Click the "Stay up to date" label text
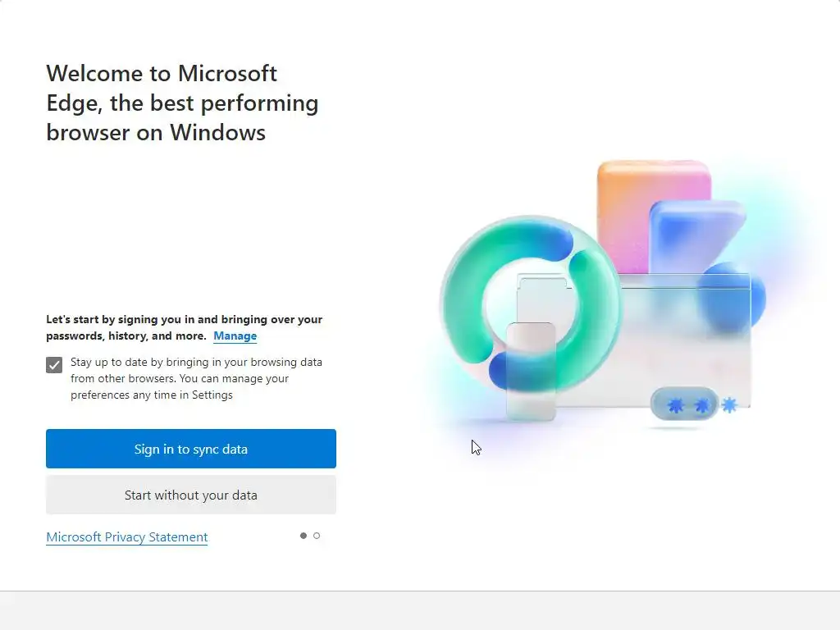 click(x=195, y=378)
